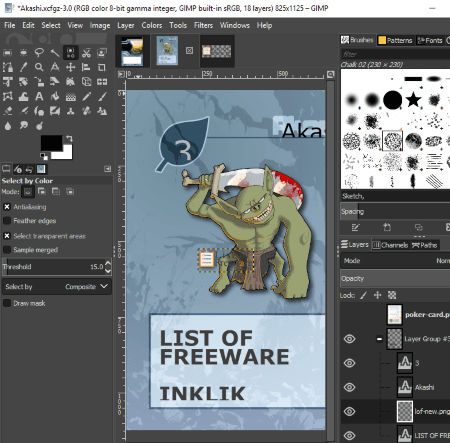The image size is (450, 443).
Task: Switch to the Patterns tab
Action: (x=396, y=40)
